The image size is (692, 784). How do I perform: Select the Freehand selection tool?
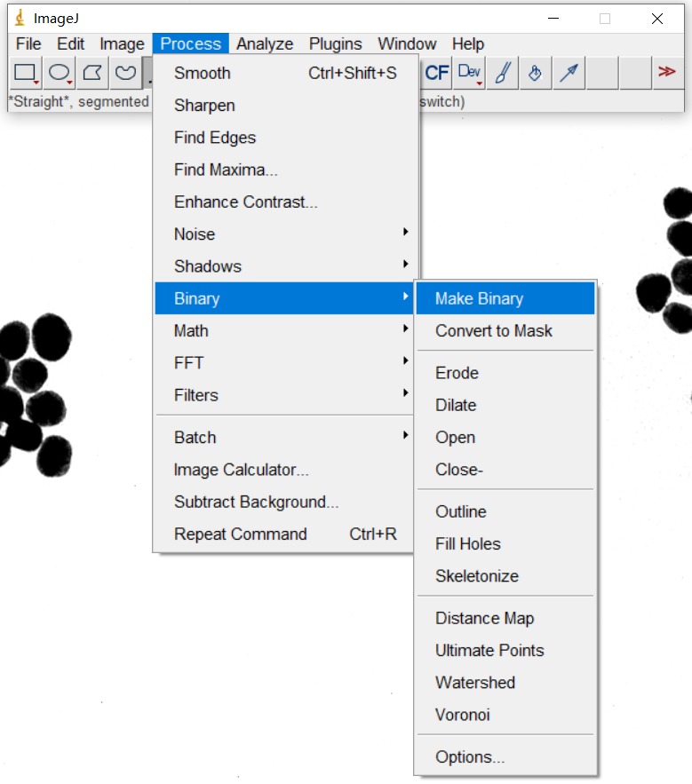125,73
